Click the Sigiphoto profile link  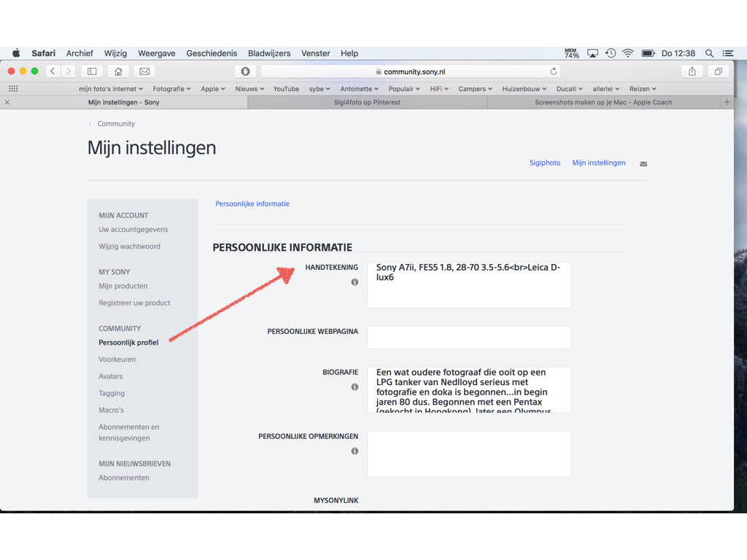[x=545, y=163]
